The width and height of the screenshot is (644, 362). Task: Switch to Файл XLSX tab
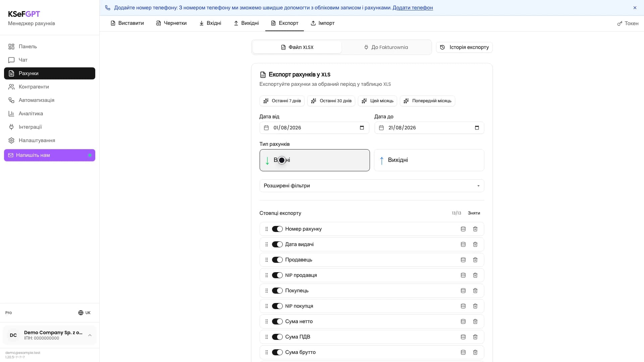click(x=297, y=47)
